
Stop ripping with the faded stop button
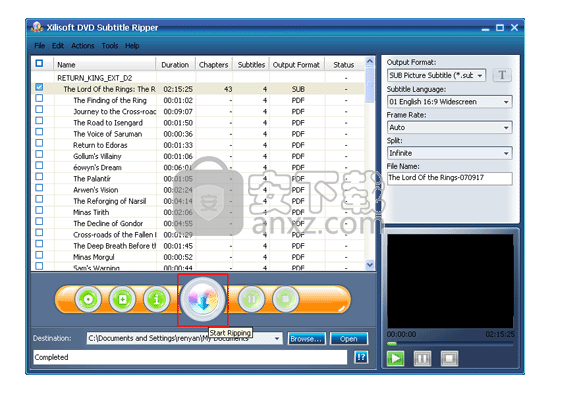pyautogui.click(x=285, y=299)
